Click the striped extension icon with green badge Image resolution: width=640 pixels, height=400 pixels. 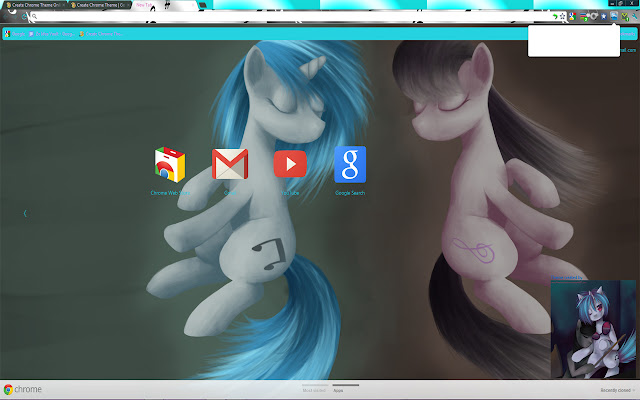[584, 17]
